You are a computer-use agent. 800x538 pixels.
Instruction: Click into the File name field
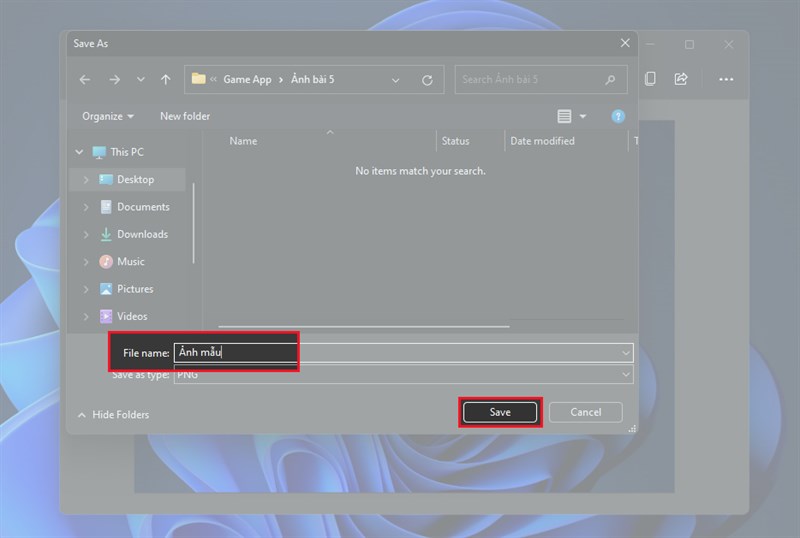403,353
